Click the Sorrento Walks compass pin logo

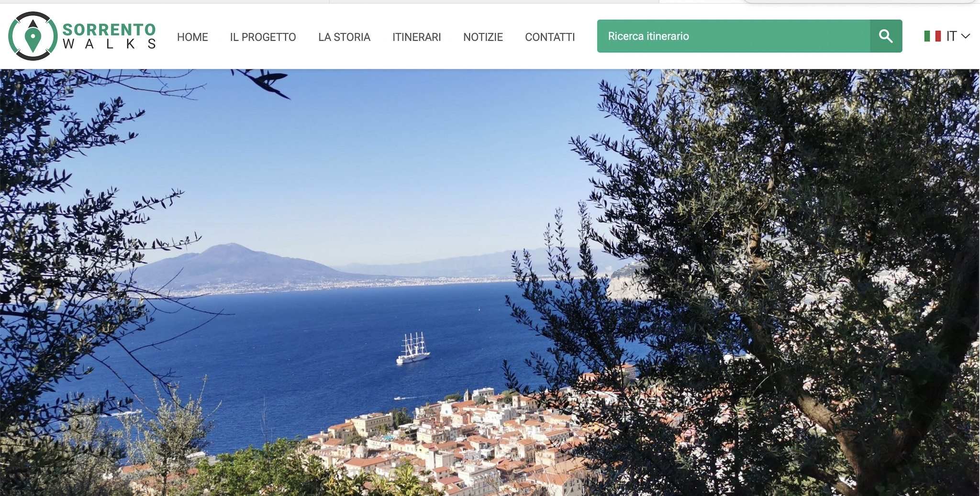(x=33, y=36)
